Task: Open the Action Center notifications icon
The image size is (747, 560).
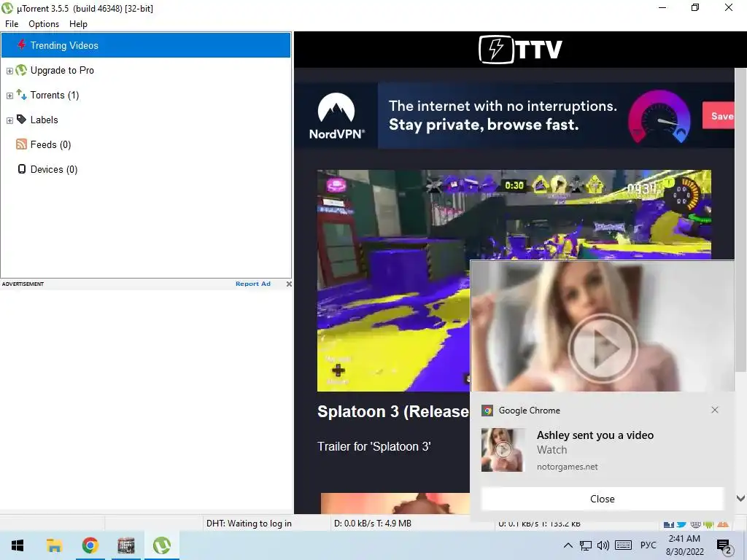Action: pyautogui.click(x=724, y=545)
